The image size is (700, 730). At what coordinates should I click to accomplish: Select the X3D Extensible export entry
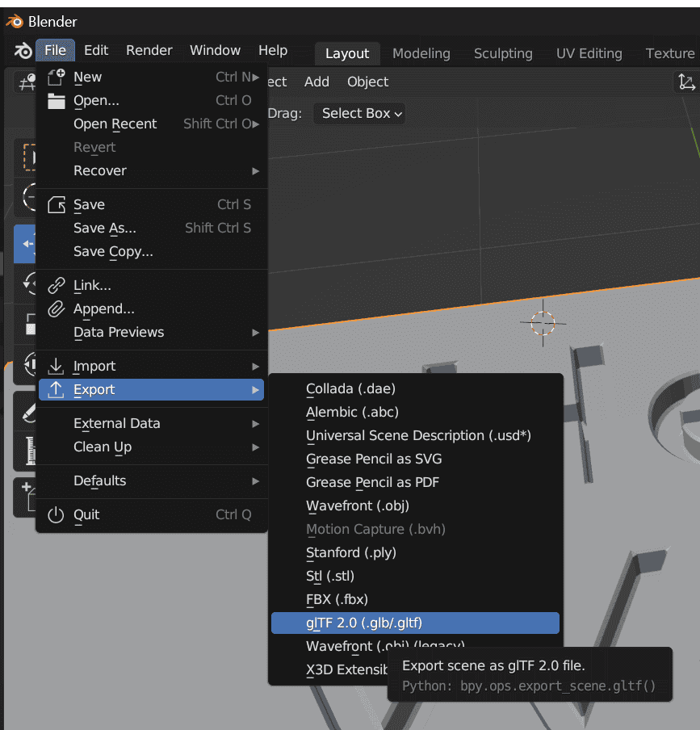(329, 670)
